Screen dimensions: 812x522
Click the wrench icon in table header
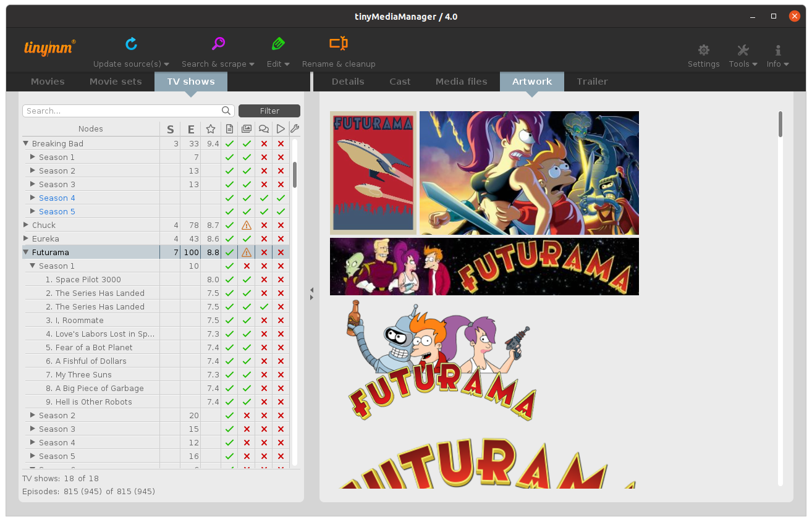pyautogui.click(x=295, y=129)
